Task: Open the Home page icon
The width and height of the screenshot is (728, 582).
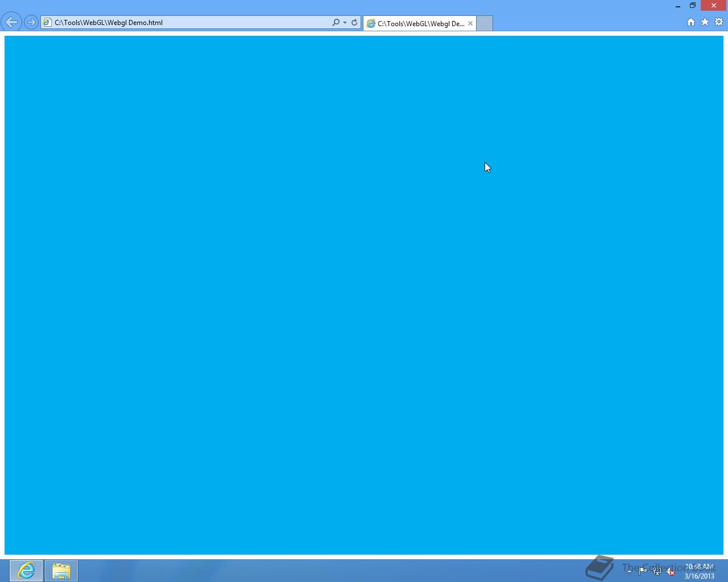Action: 691,22
